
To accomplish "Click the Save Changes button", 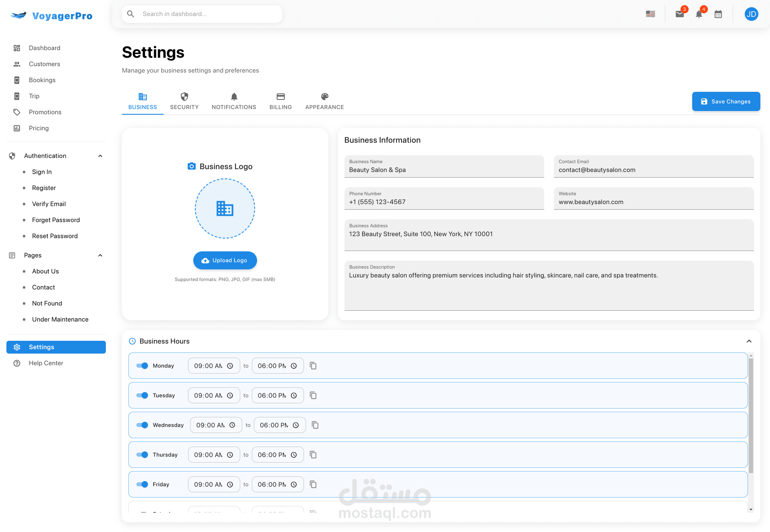I will pyautogui.click(x=726, y=101).
